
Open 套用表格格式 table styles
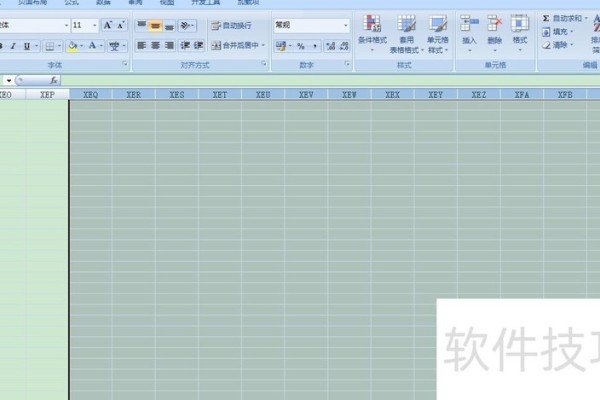coord(406,34)
